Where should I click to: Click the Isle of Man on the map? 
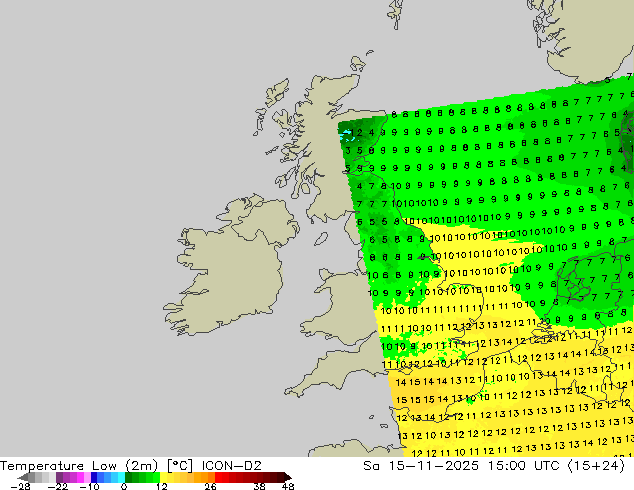[321, 239]
